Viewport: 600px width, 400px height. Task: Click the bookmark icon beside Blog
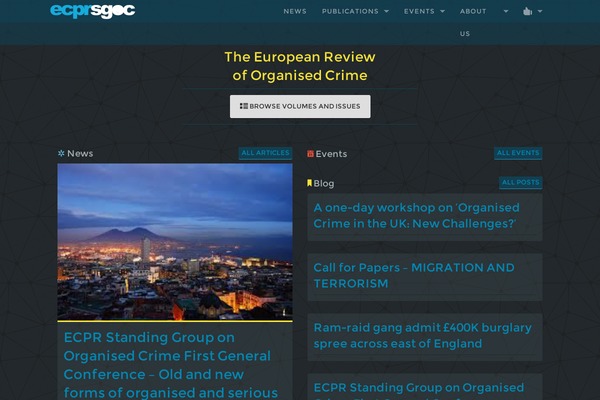[310, 183]
